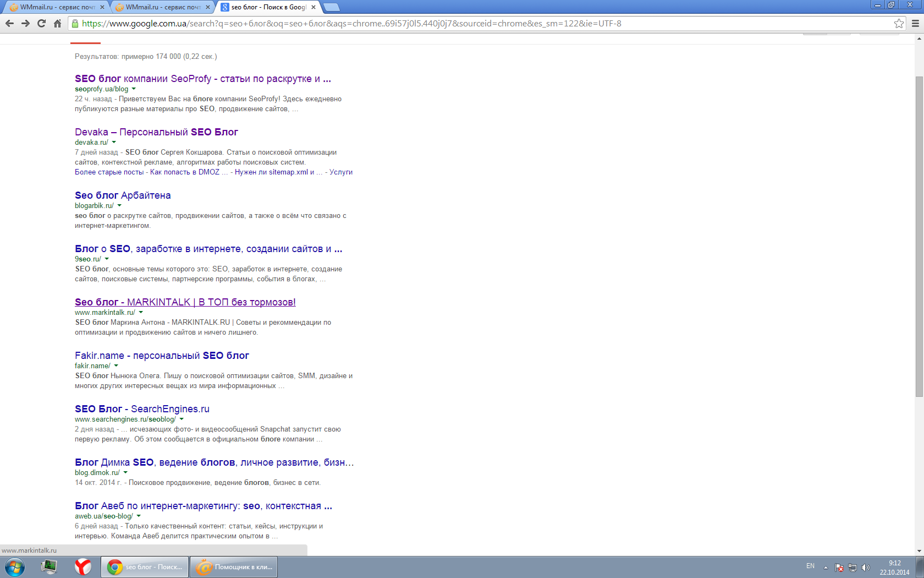Image resolution: width=924 pixels, height=578 pixels.
Task: Expand dropdown arrow next to www.markintalk.ru/
Action: (x=141, y=313)
